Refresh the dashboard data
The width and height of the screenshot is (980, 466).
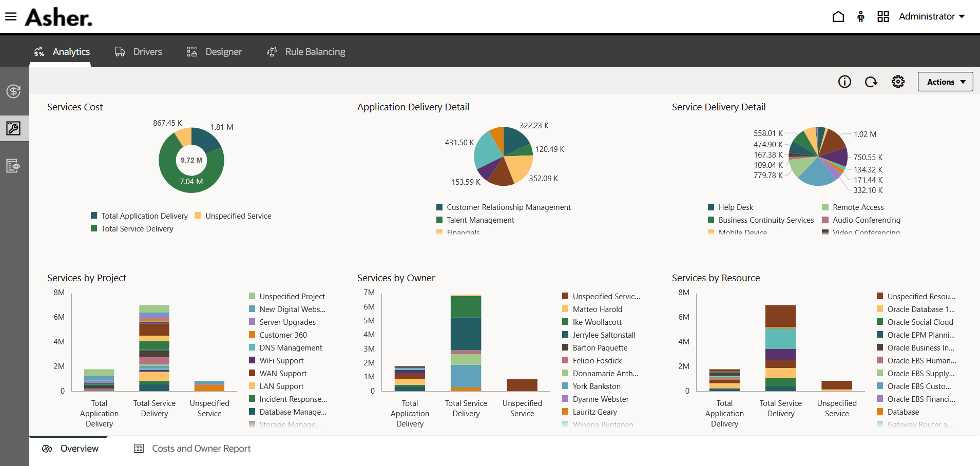[x=871, y=82]
